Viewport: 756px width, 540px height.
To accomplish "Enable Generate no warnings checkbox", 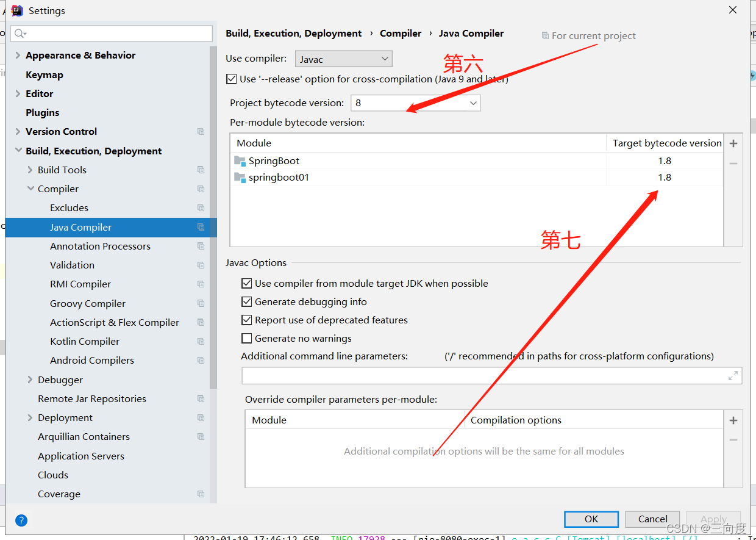I will coord(246,338).
